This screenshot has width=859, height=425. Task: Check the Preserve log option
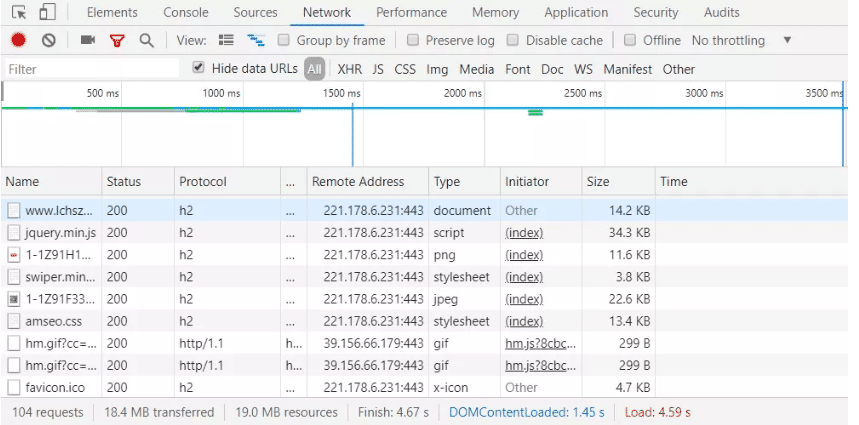(x=413, y=40)
